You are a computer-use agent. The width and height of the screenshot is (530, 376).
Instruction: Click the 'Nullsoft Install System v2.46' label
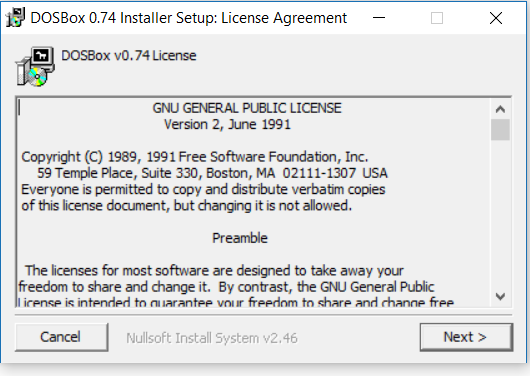pyautogui.click(x=212, y=338)
